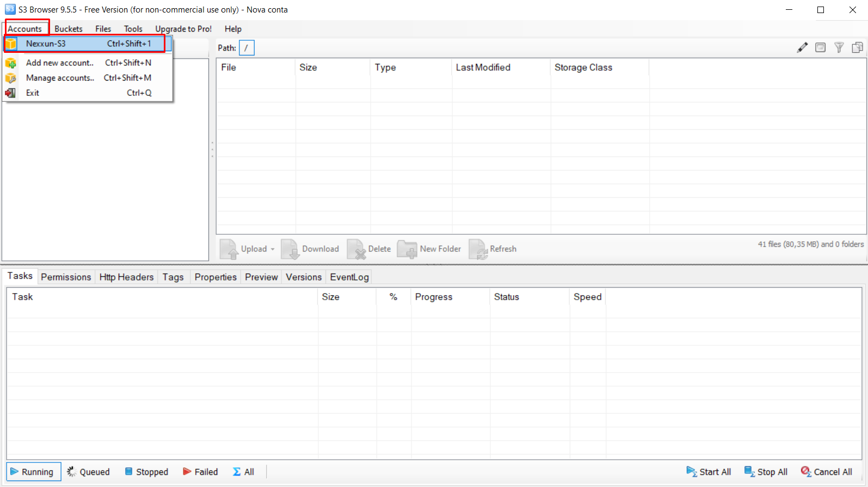
Task: Sort by Last Modified column header
Action: (501, 68)
